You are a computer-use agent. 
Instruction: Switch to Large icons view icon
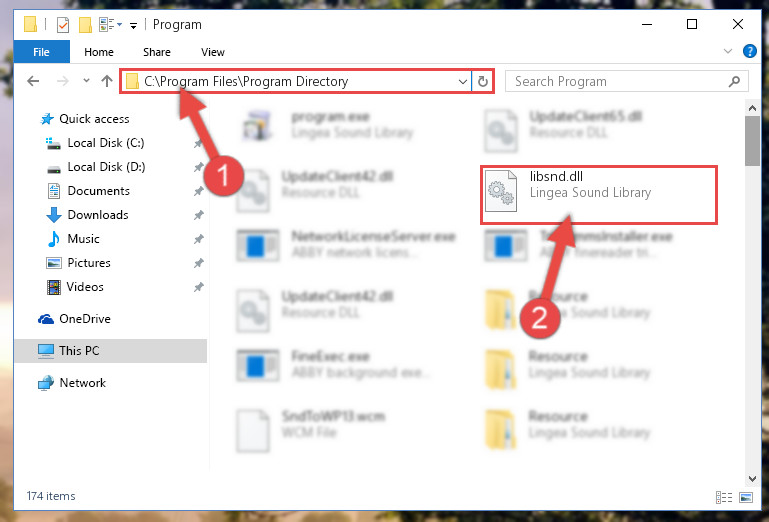746,497
